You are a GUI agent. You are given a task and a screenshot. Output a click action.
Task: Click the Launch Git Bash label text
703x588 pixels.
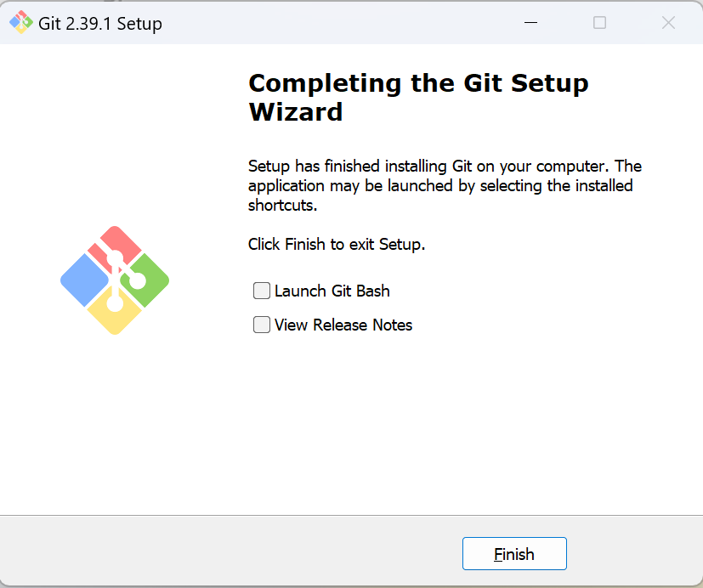(x=332, y=291)
